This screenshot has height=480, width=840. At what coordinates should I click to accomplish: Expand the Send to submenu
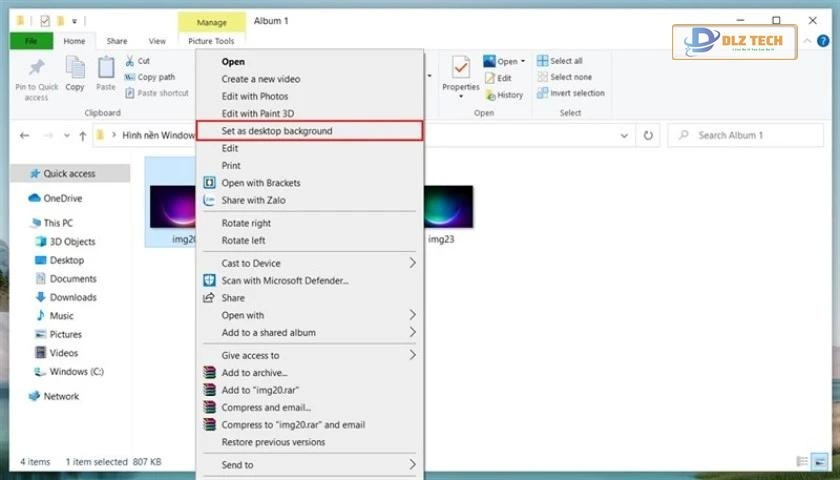point(412,465)
